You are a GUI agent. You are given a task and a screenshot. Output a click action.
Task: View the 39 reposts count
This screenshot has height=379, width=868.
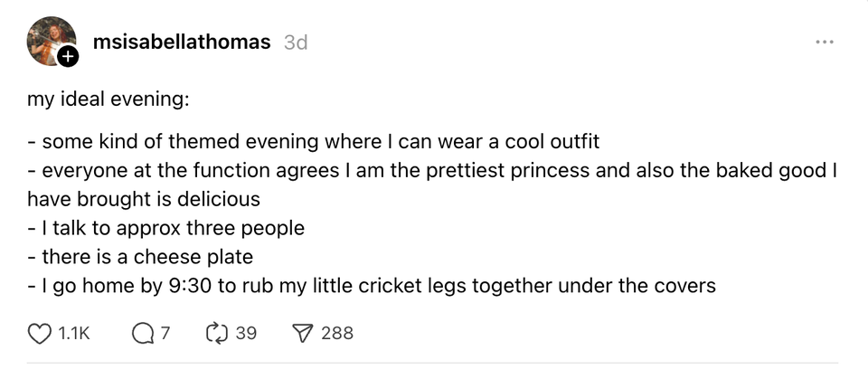(246, 334)
